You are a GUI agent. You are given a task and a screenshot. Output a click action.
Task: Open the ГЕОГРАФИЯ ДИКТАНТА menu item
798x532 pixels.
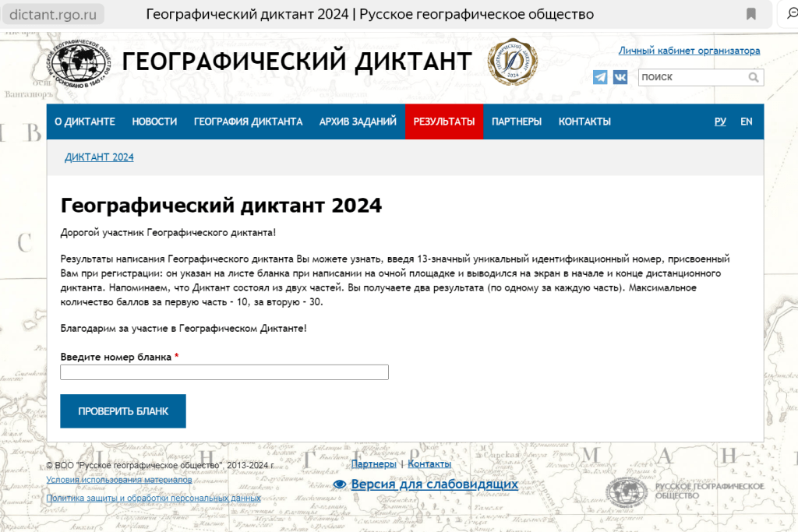click(249, 122)
